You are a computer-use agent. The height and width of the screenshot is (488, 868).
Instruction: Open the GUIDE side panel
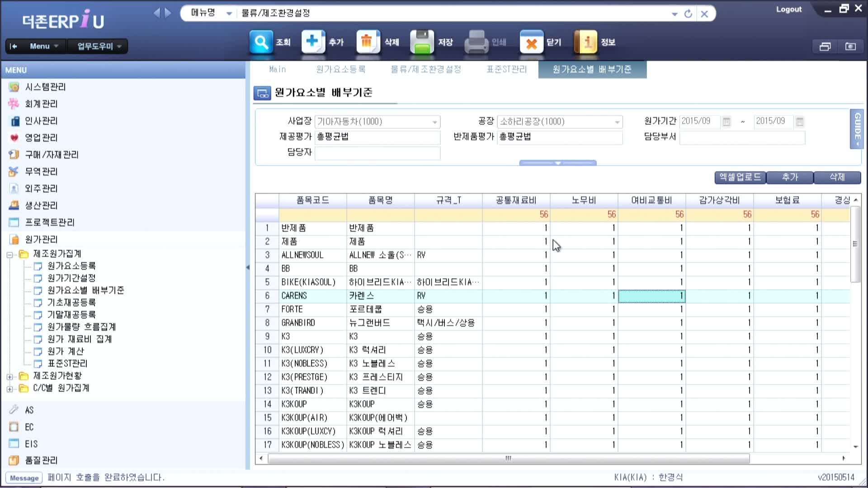[x=857, y=129]
